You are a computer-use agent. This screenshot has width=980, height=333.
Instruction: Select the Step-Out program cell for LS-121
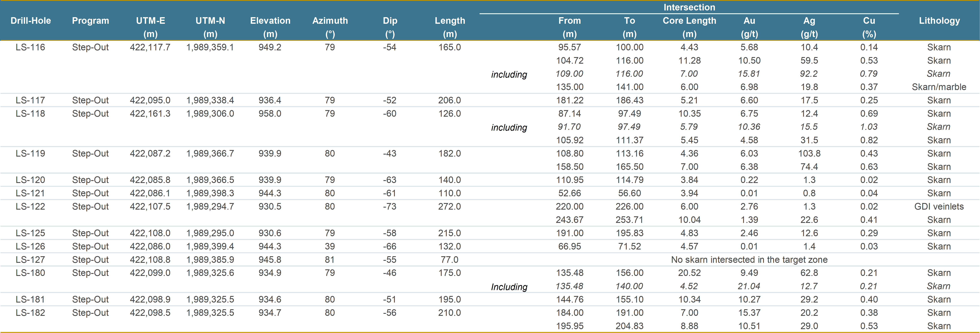[90, 193]
